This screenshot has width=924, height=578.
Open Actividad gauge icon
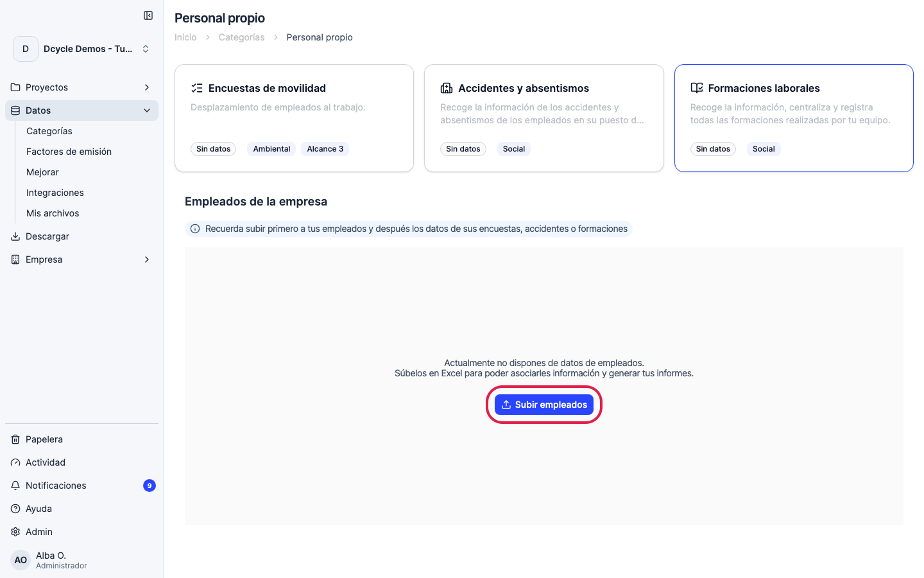click(x=15, y=462)
